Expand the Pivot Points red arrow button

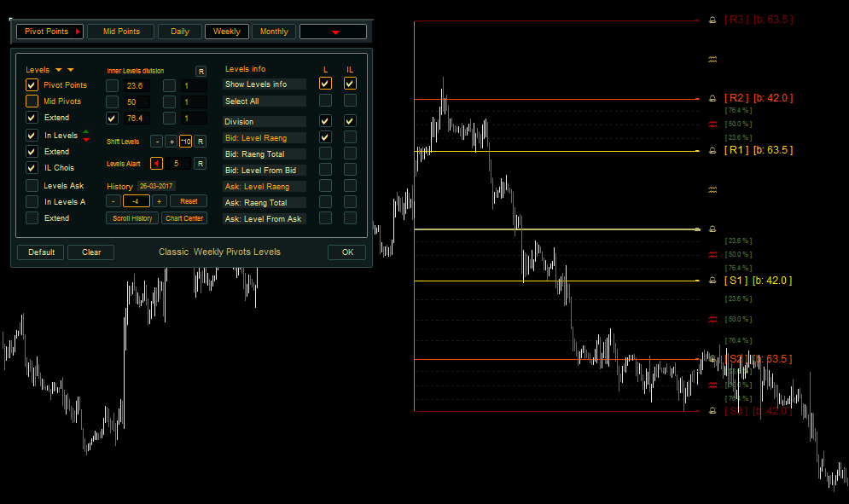(x=78, y=32)
